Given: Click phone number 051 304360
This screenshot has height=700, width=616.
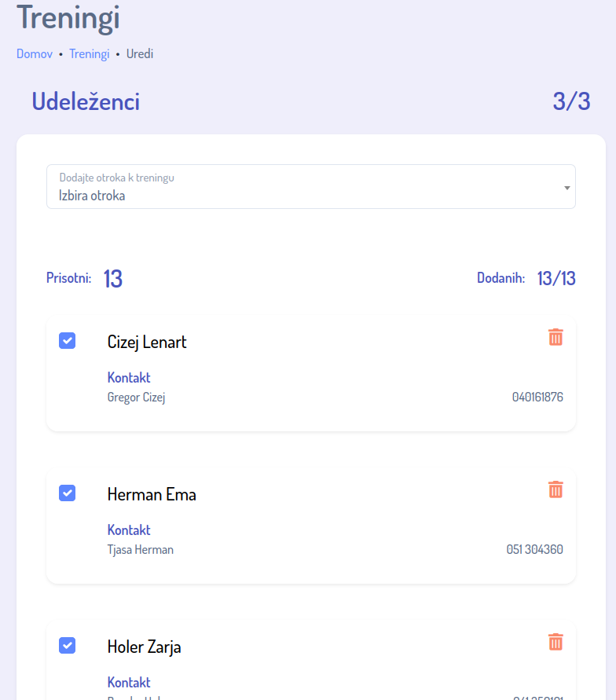Looking at the screenshot, I should click(x=534, y=550).
